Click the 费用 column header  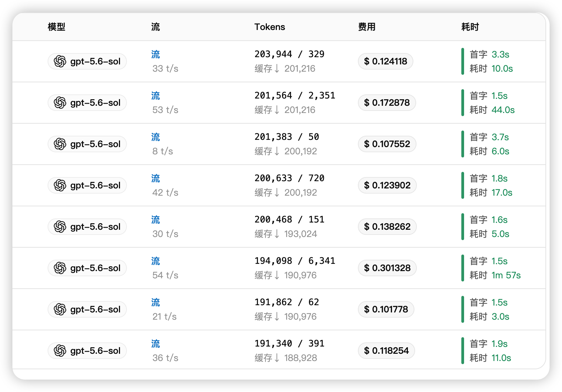pos(367,27)
